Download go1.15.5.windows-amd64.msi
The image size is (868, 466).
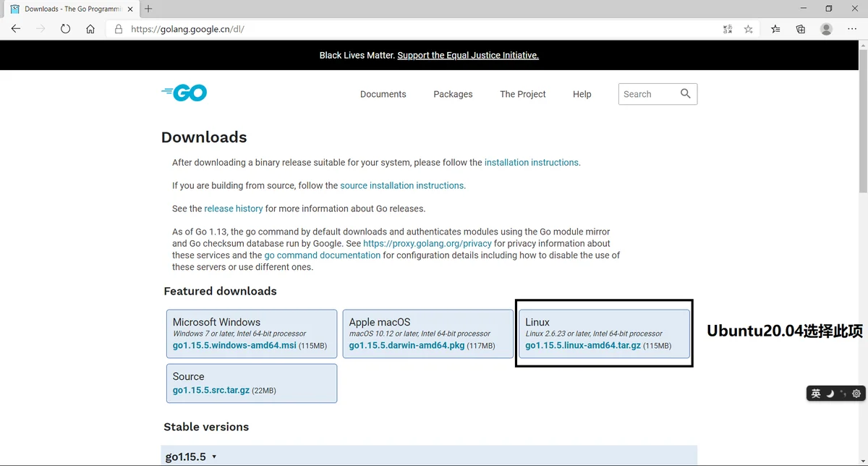(x=234, y=346)
